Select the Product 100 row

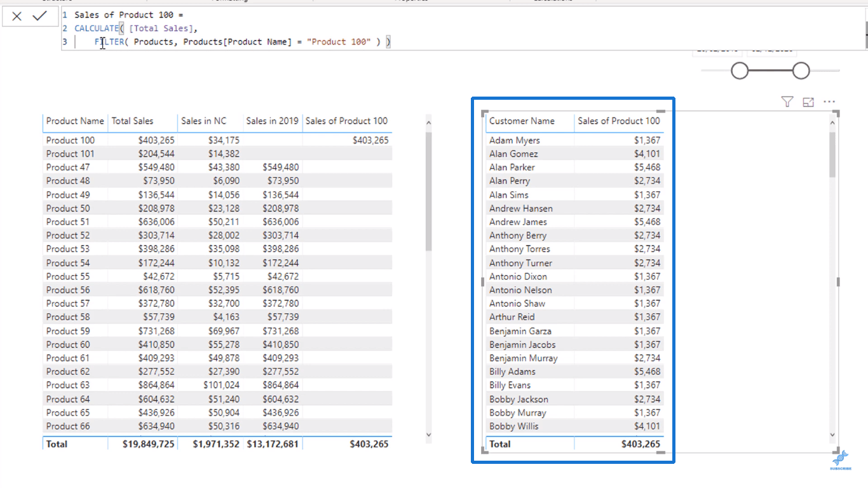click(x=217, y=140)
